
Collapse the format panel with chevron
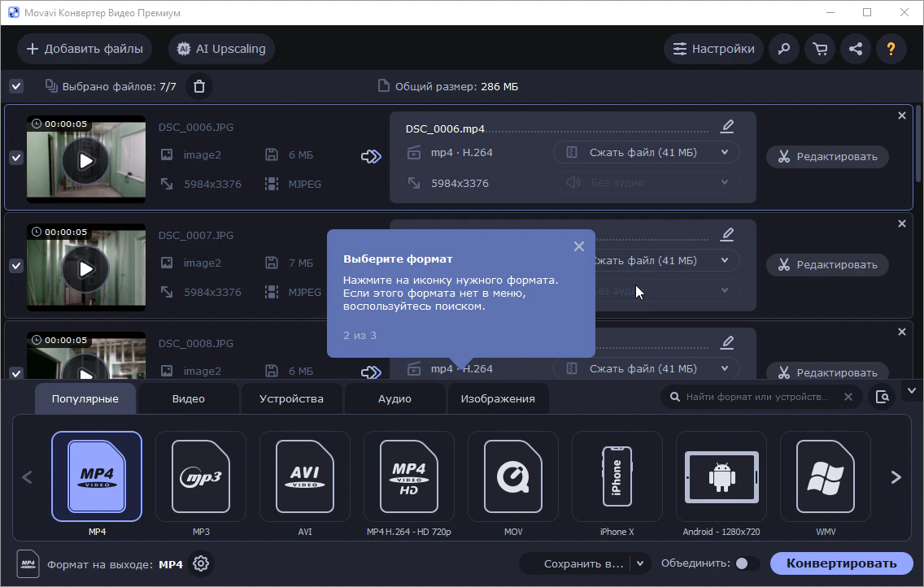910,391
